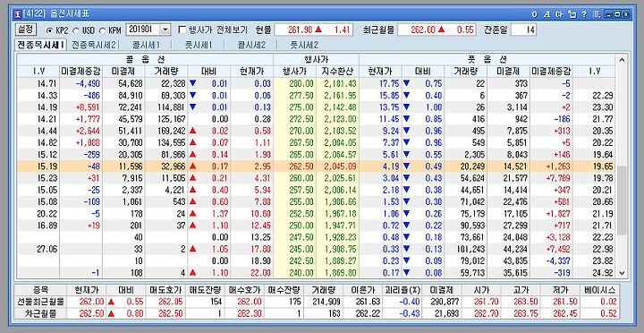644x333 pixels.
Task: Click strike price cell 255.00
Action: coord(294,202)
